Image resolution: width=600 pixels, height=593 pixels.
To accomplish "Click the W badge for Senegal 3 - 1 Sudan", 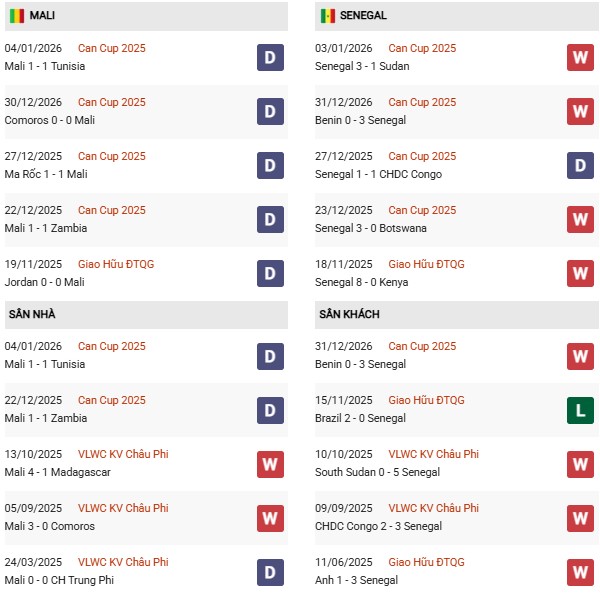I will [580, 57].
